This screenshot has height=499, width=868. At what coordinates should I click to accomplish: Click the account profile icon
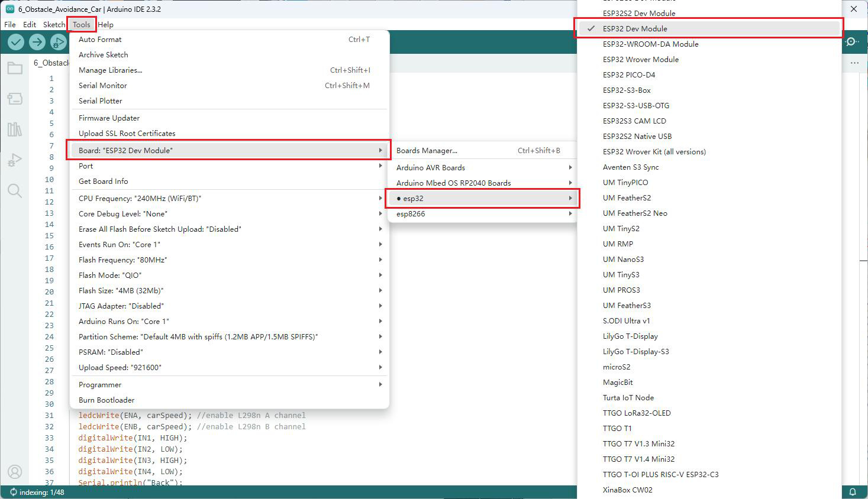coord(15,472)
